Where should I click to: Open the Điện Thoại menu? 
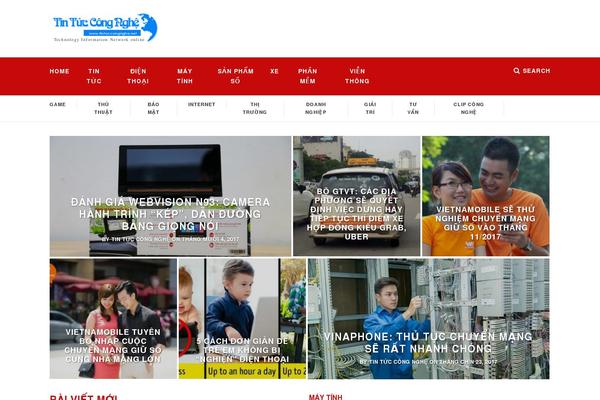pyautogui.click(x=138, y=76)
